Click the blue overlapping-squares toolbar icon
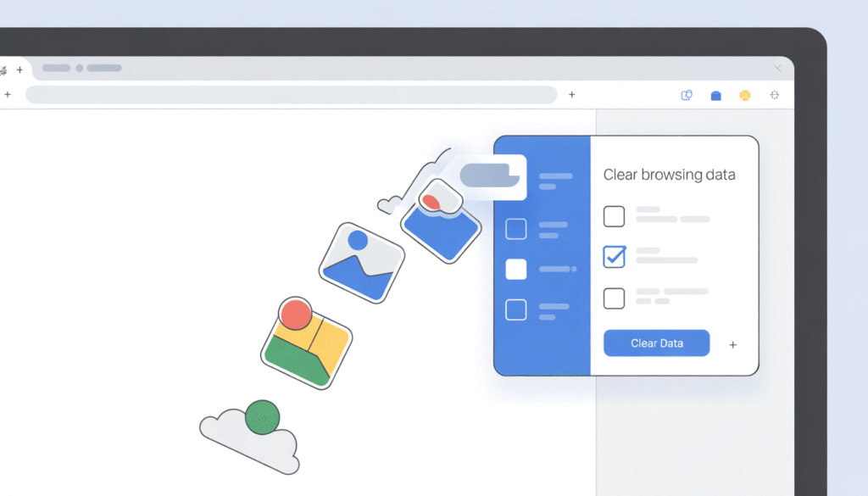Viewport: 868px width, 496px height. (687, 96)
